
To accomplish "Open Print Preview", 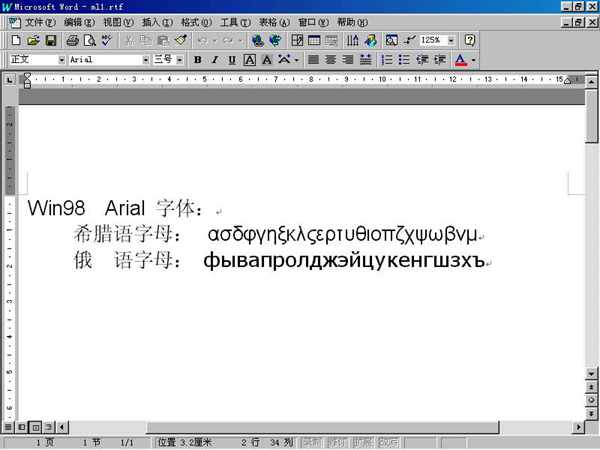I will click(90, 40).
